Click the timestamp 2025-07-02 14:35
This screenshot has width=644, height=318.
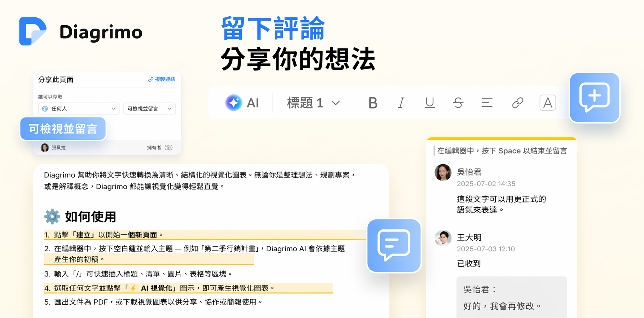[x=486, y=184]
